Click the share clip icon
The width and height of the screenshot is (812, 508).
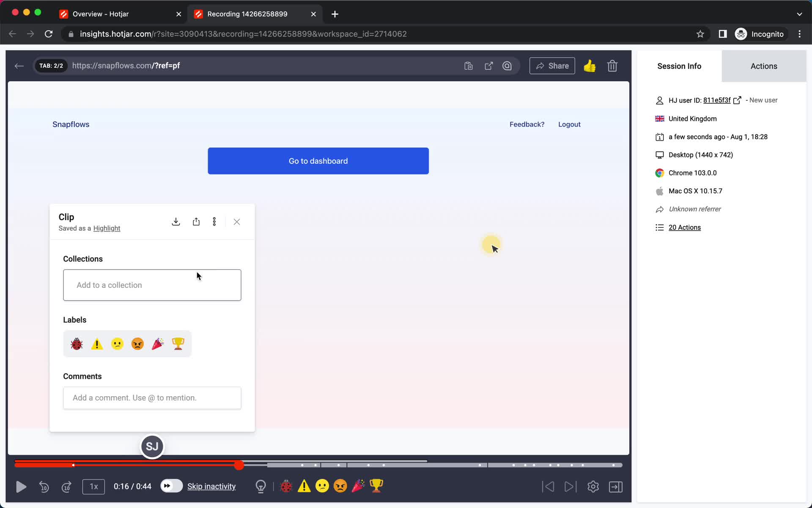click(196, 221)
